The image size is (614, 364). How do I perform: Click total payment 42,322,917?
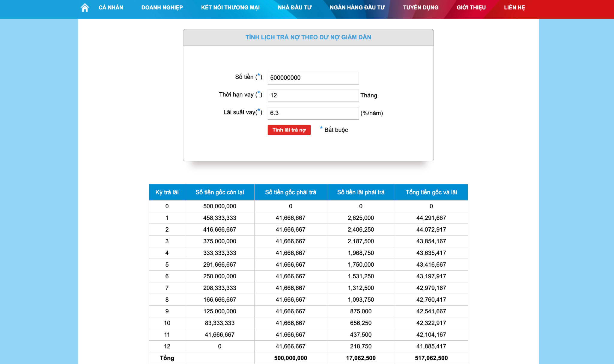pyautogui.click(x=431, y=323)
